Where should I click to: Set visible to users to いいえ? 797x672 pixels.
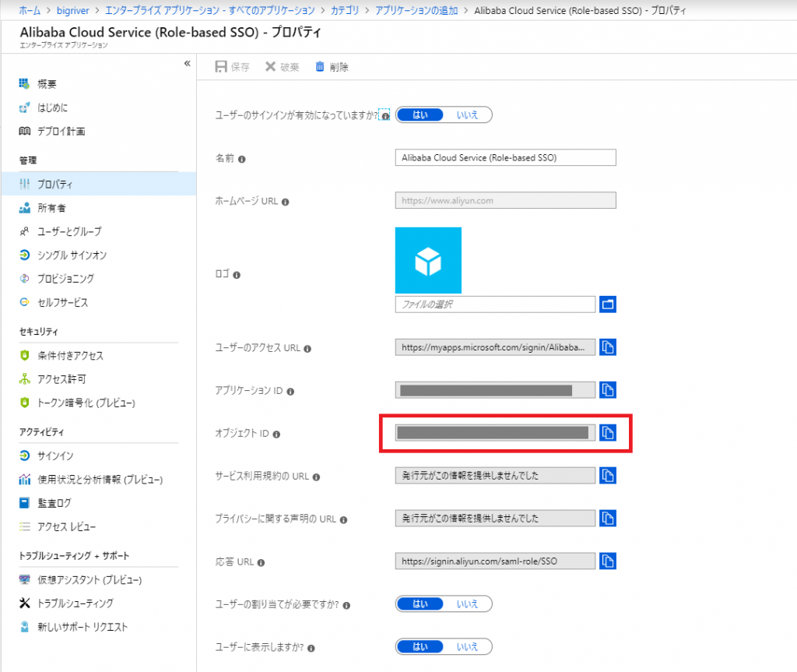click(x=467, y=646)
